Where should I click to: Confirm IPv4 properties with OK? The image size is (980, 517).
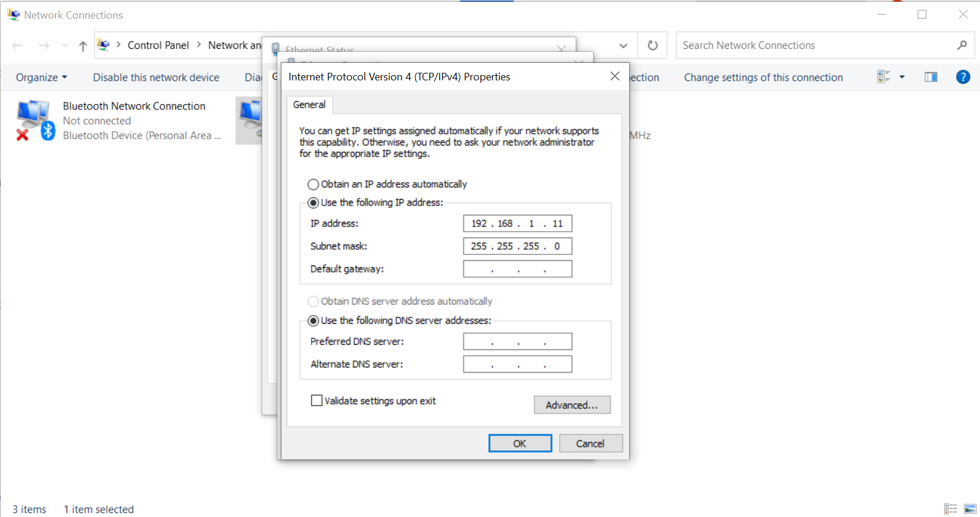click(520, 444)
